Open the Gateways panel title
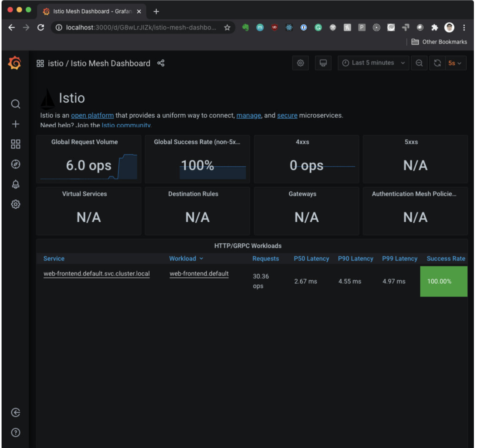 tap(302, 194)
